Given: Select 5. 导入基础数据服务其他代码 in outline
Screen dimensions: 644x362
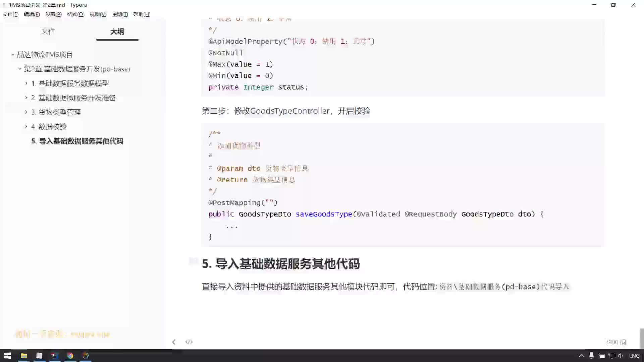Looking at the screenshot, I should (77, 141).
